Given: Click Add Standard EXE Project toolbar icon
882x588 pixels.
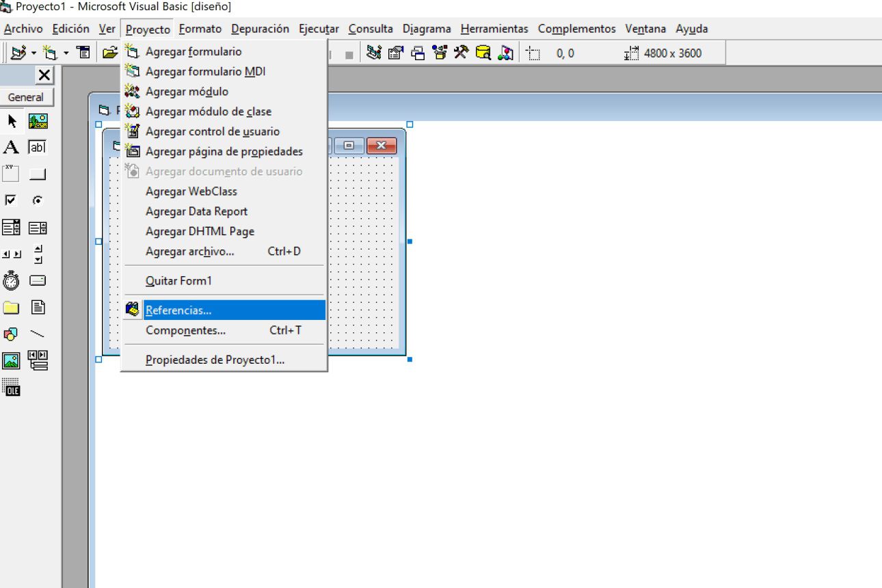Looking at the screenshot, I should click(18, 53).
